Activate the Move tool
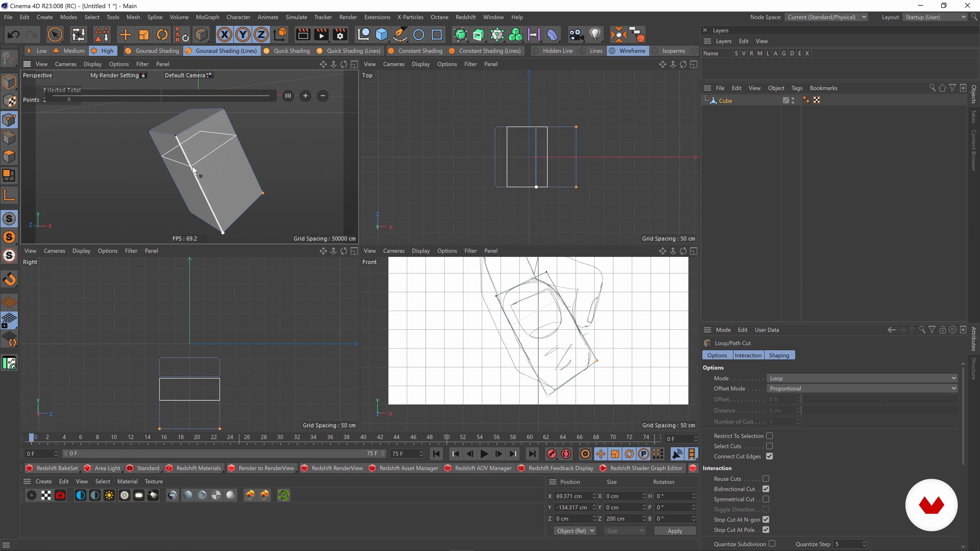The image size is (980, 551). coord(125,35)
